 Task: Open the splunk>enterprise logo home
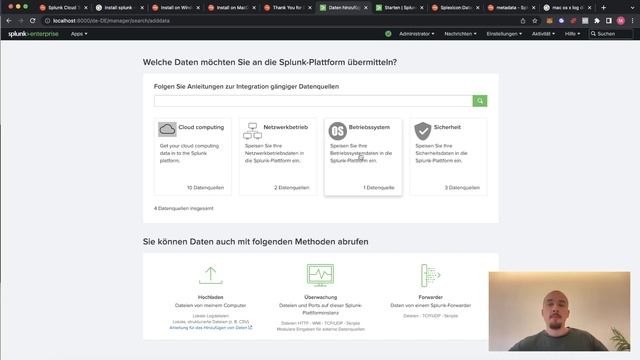tap(33, 34)
